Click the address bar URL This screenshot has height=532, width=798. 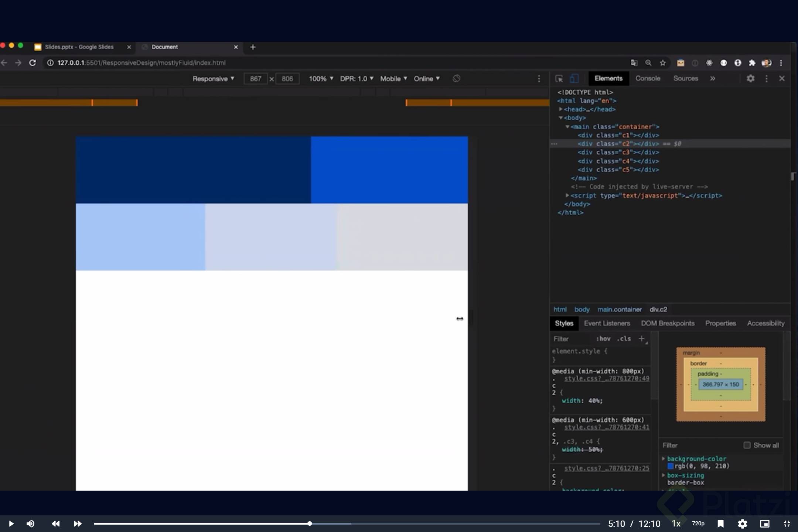(141, 63)
